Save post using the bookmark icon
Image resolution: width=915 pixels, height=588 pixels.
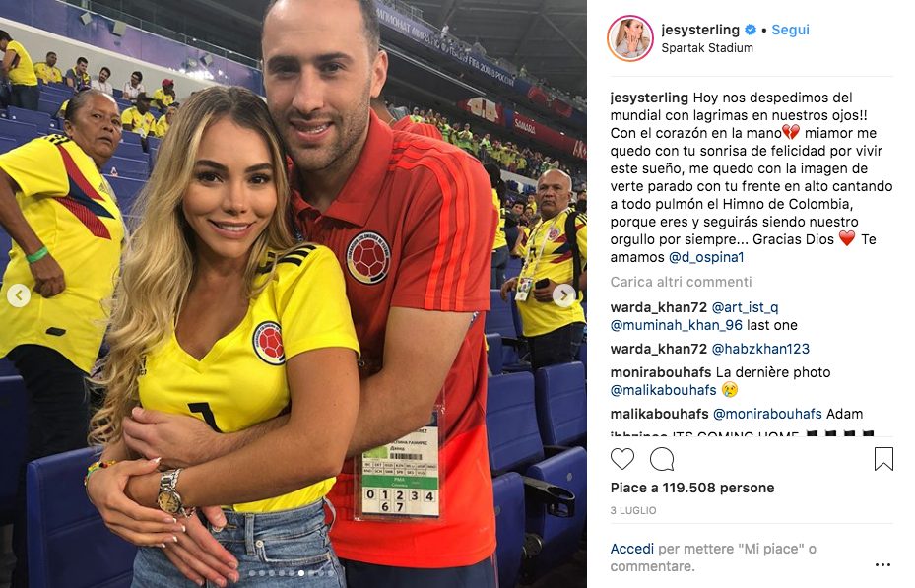coord(883,459)
